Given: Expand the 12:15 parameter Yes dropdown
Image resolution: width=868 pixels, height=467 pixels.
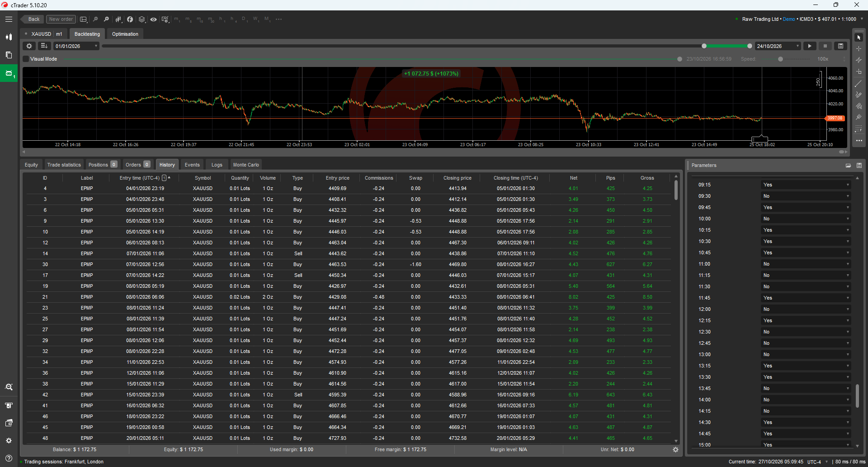Looking at the screenshot, I should coord(806,321).
